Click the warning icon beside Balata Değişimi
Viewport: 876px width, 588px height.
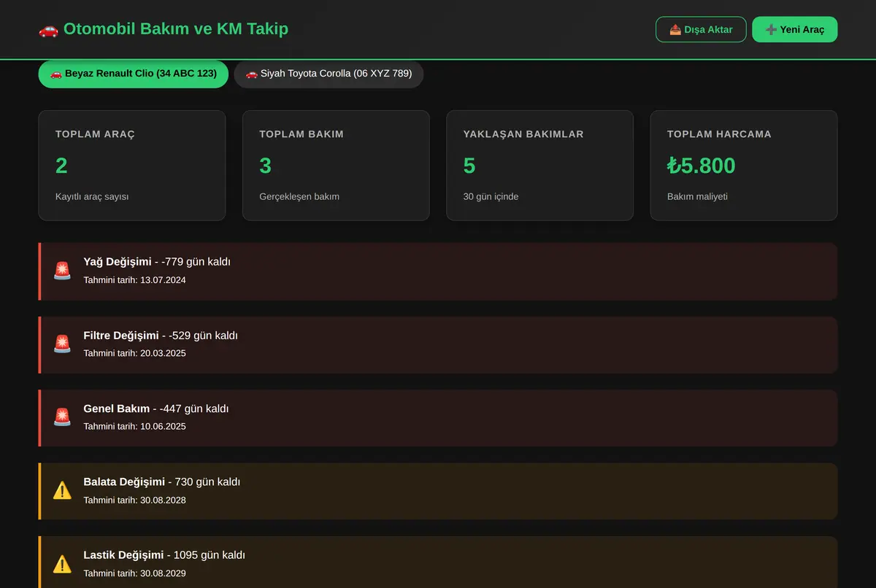(x=62, y=491)
